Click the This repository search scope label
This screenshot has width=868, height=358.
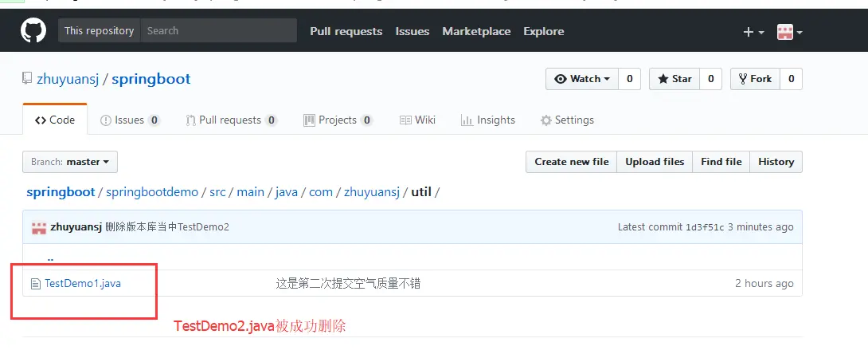tap(99, 30)
